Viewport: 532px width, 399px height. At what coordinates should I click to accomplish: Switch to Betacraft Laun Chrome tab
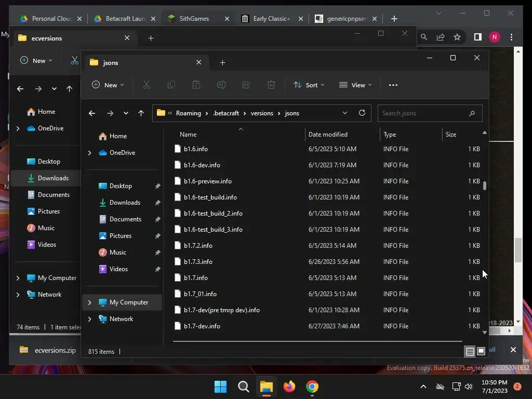click(125, 19)
